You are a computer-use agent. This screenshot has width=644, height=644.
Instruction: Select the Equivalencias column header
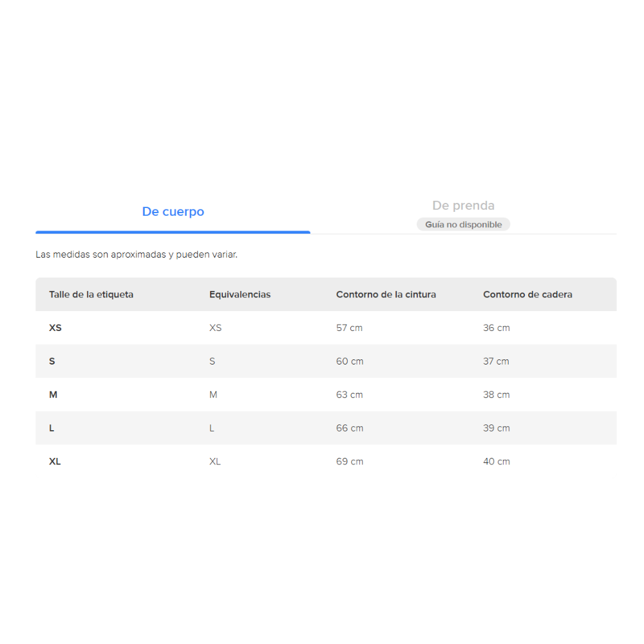click(x=240, y=294)
